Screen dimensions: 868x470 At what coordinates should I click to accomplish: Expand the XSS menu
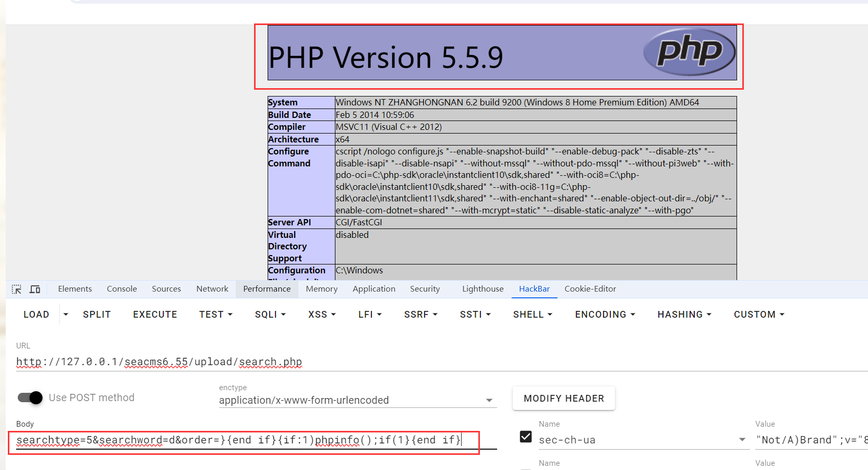point(322,315)
